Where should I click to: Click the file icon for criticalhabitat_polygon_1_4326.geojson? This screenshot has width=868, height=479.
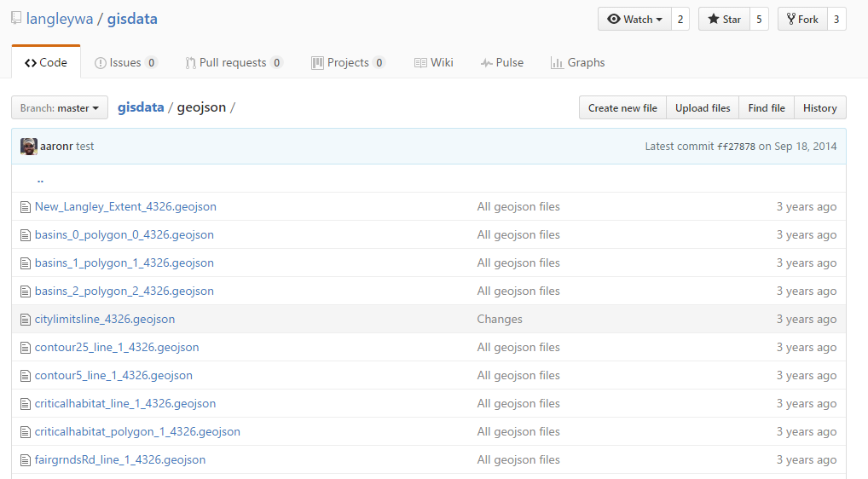(26, 432)
